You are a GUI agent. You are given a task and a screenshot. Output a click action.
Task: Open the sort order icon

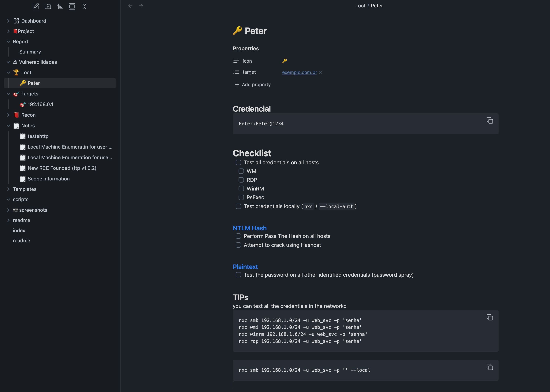60,6
